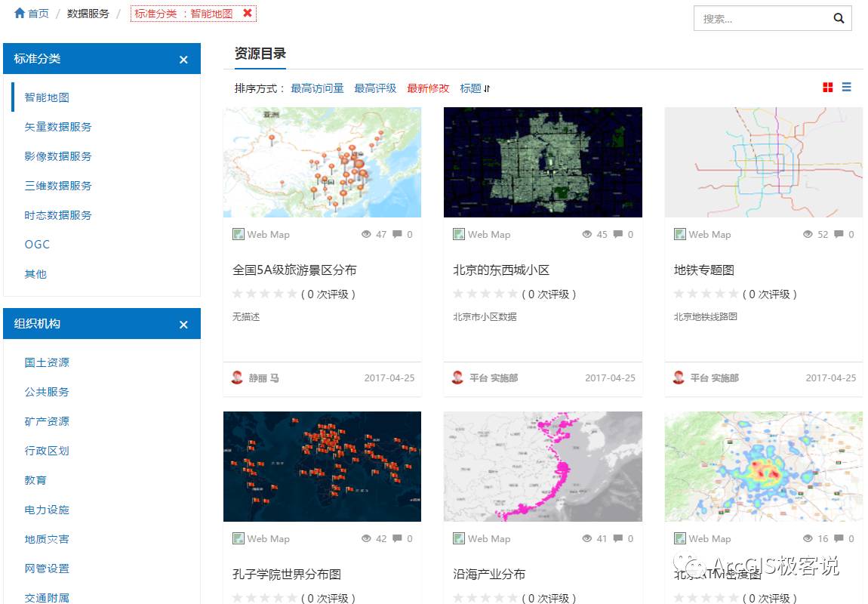The image size is (868, 604).
Task: Click comment icon on 地铁专题图 card
Action: [x=839, y=234]
